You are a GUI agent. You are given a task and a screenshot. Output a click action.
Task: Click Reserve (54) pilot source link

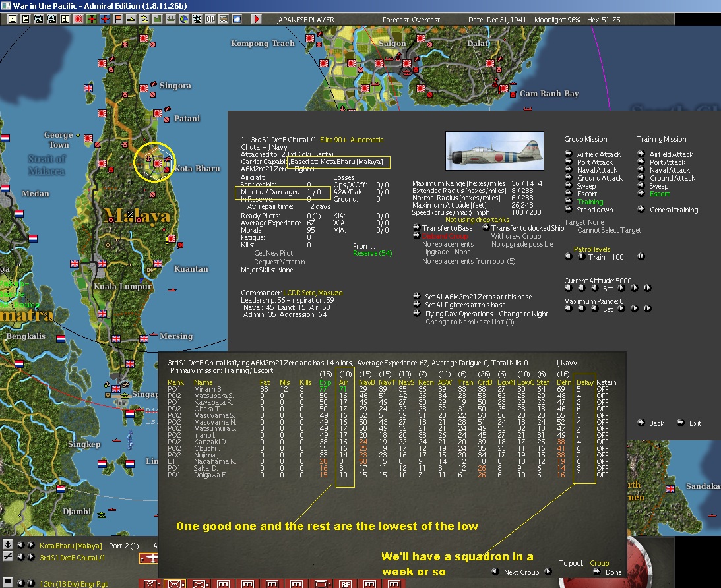tap(373, 253)
